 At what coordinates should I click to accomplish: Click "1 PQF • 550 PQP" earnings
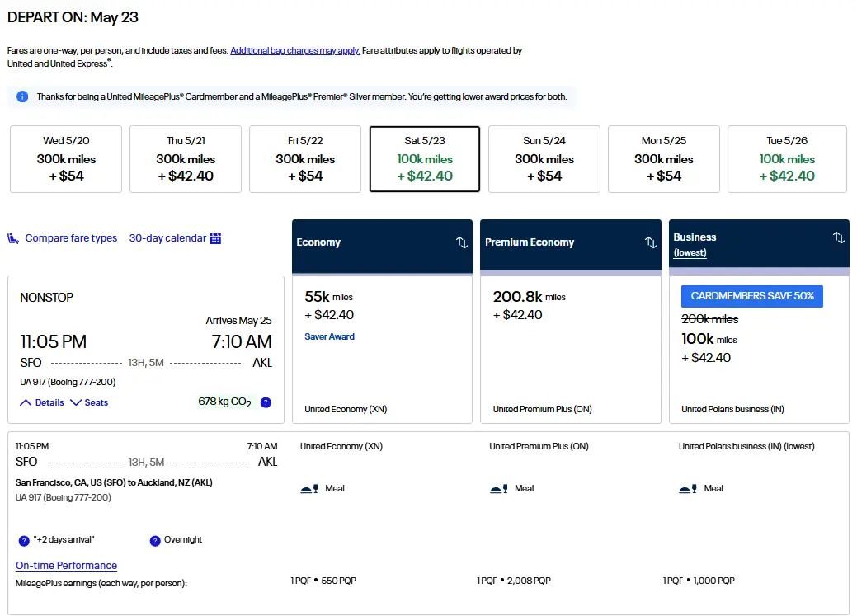pos(323,581)
